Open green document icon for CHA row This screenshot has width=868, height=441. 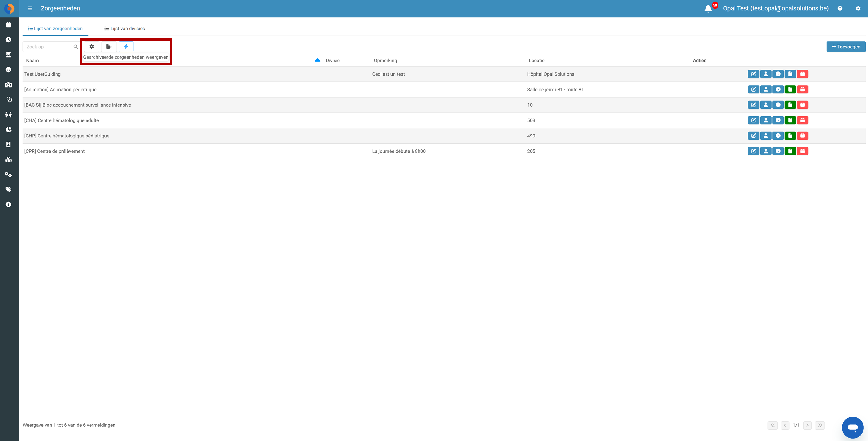[790, 121]
